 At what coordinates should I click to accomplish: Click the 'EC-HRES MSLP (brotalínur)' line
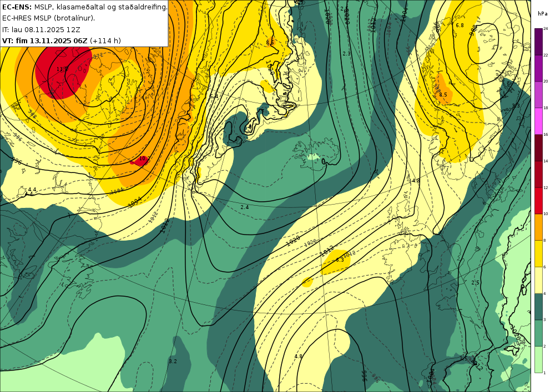pos(48,18)
